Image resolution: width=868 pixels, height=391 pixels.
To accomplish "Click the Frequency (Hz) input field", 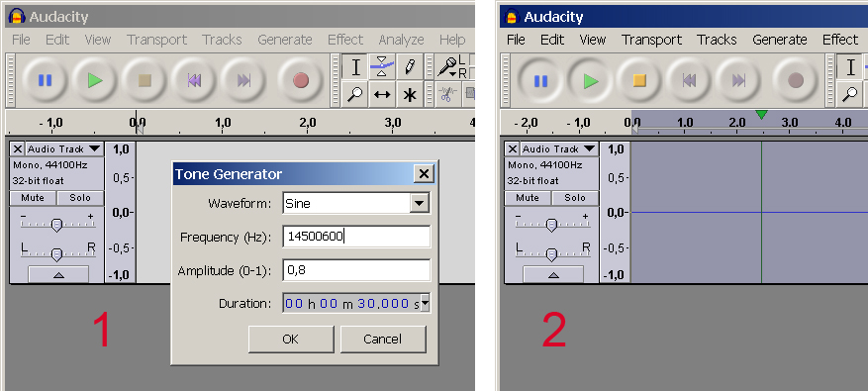I will pos(356,237).
